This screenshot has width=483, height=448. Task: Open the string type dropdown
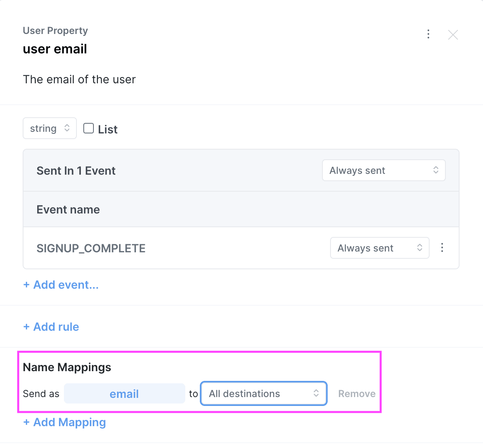49,128
